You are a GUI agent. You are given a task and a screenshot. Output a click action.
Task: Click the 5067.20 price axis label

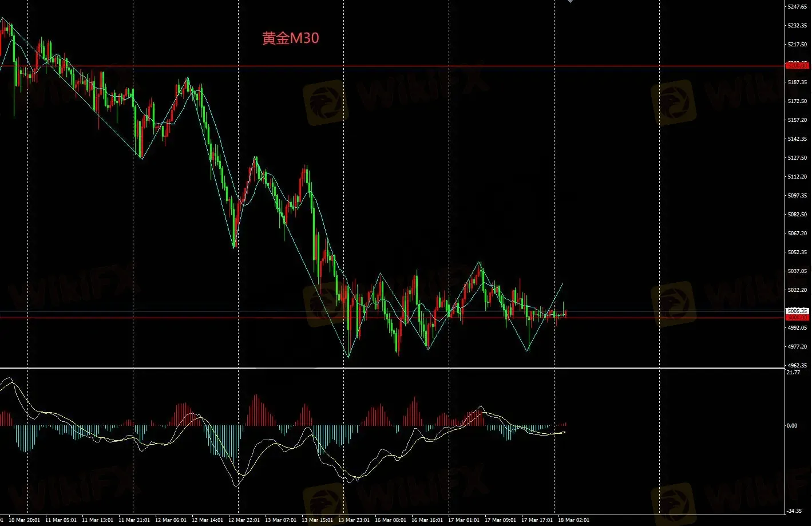coord(797,234)
